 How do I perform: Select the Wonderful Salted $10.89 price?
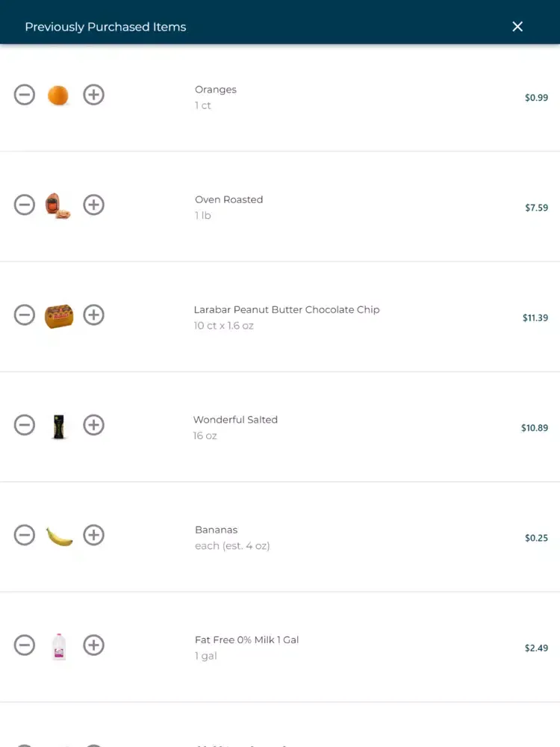tap(535, 428)
